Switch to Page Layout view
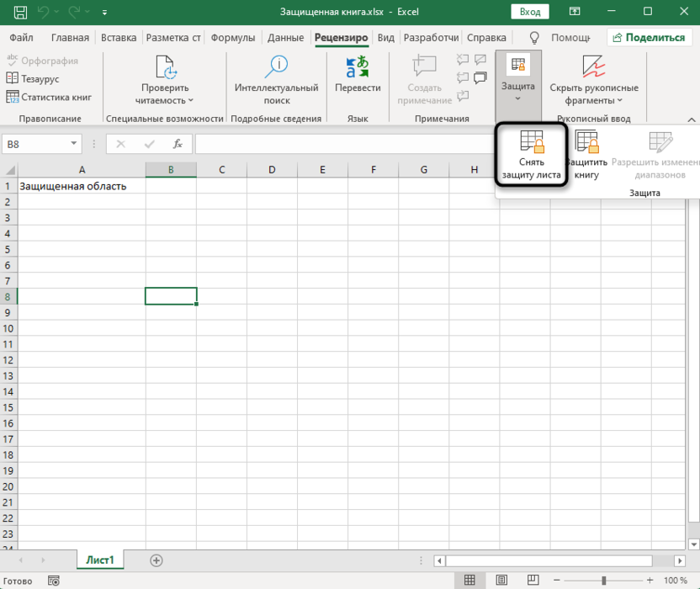 501,581
